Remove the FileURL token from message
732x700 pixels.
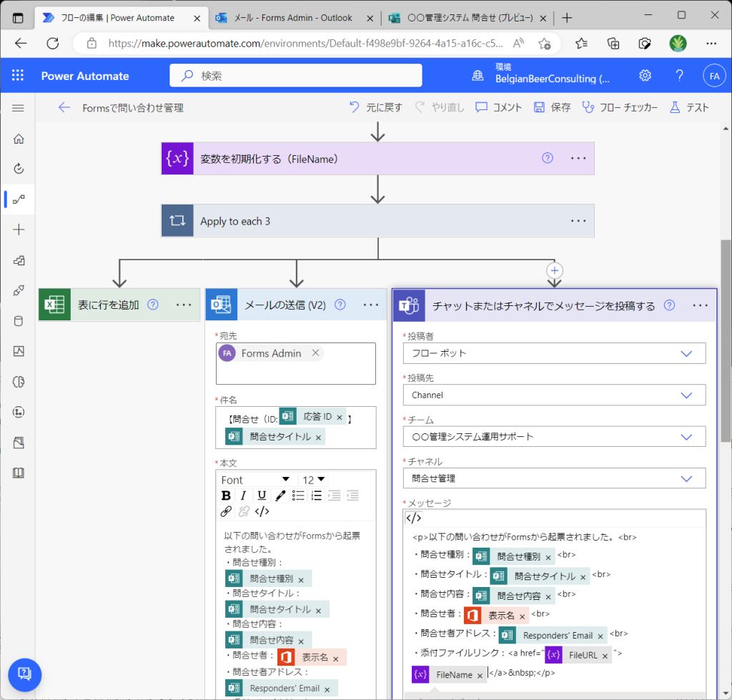click(x=605, y=656)
